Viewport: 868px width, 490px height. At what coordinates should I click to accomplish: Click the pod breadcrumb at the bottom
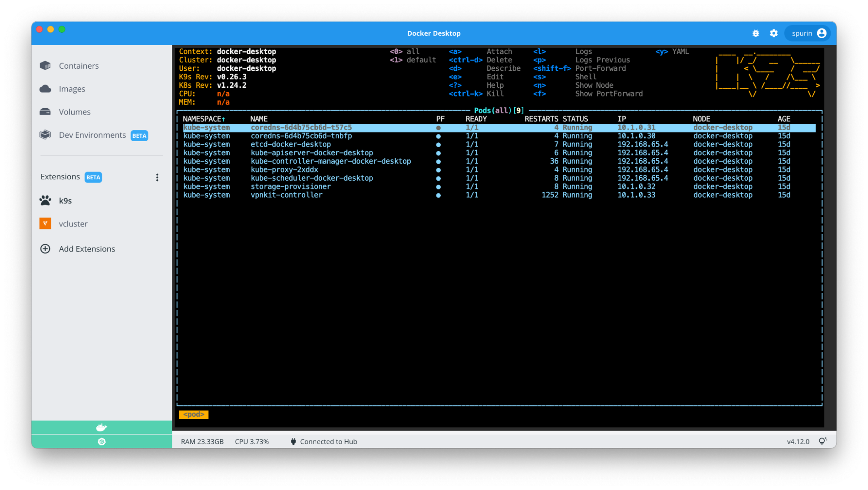click(194, 414)
